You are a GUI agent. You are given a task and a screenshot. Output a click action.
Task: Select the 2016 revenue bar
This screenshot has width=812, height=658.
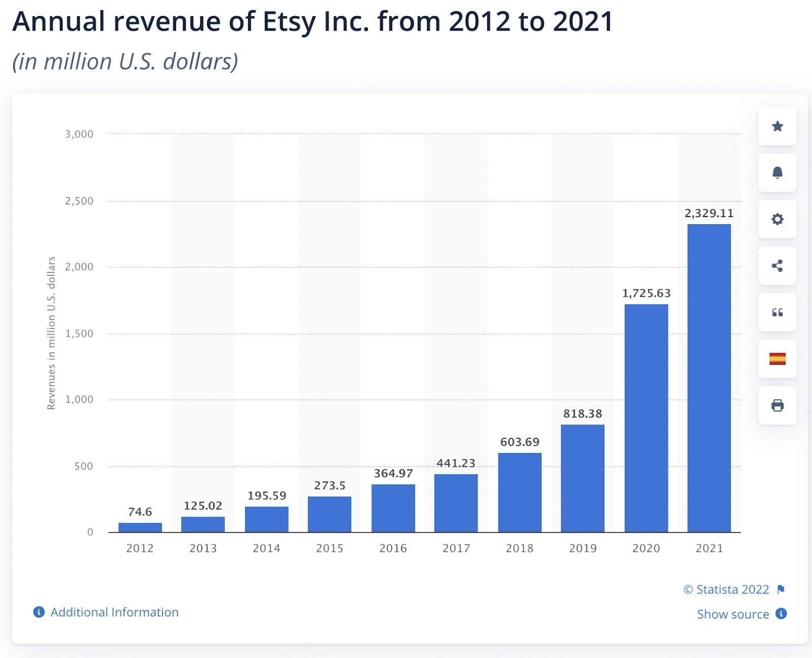(x=393, y=508)
